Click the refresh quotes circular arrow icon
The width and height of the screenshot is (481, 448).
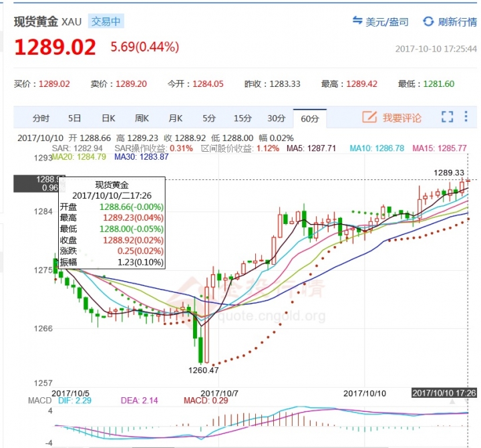tap(428, 21)
